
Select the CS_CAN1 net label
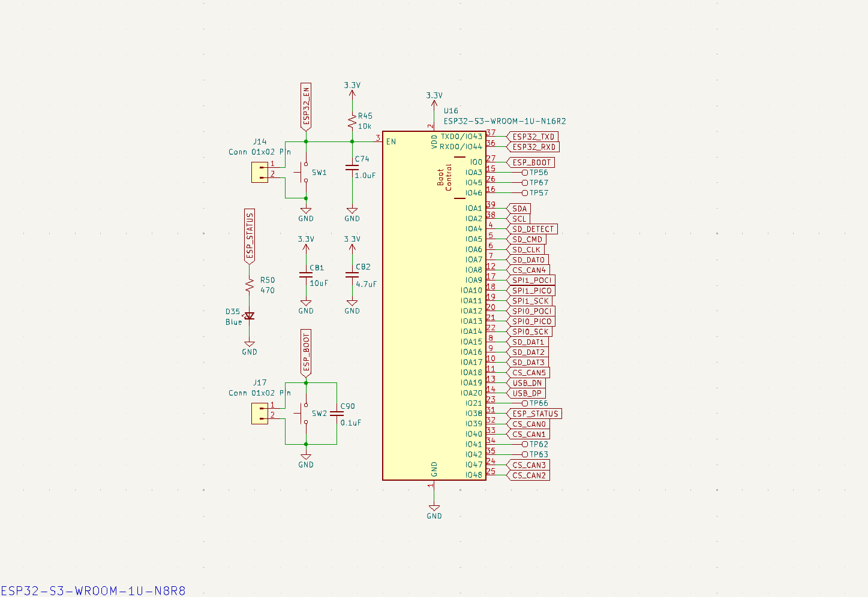(x=528, y=434)
